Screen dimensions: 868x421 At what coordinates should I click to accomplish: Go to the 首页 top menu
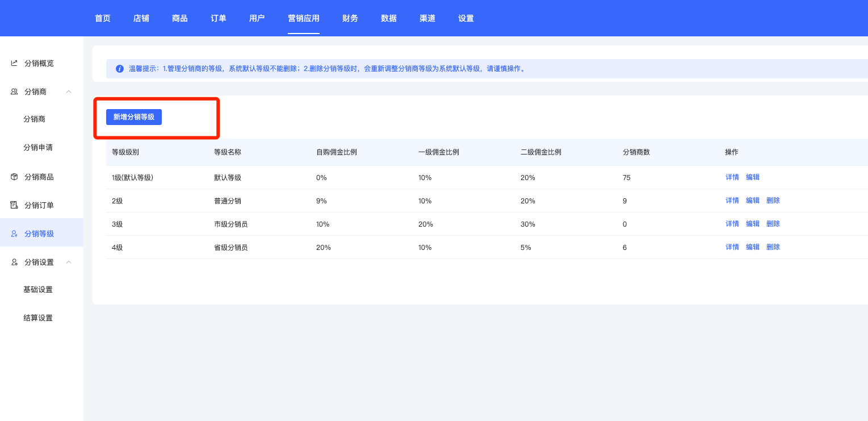[x=103, y=18]
